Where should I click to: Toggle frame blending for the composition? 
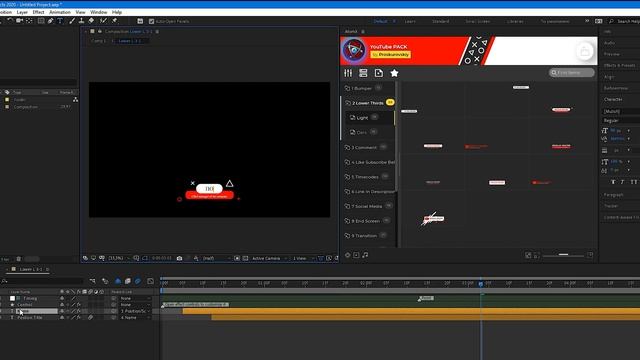click(x=128, y=281)
